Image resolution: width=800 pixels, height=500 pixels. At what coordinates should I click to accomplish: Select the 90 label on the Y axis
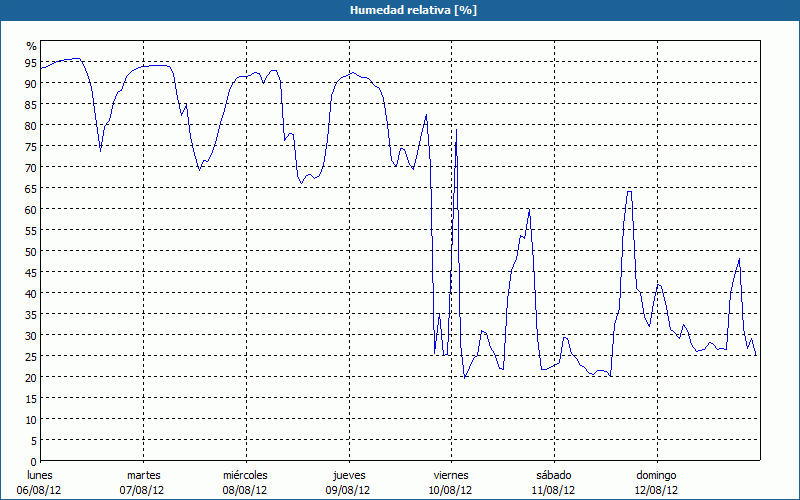click(x=31, y=84)
